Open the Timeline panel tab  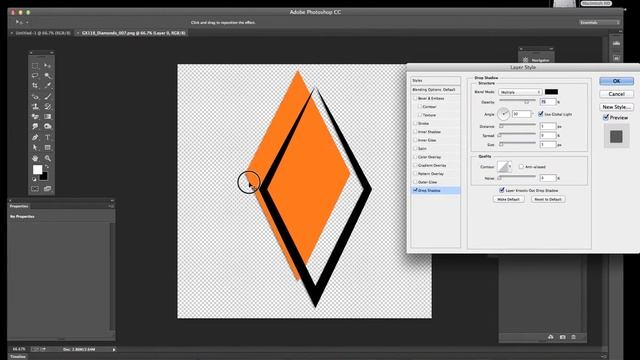tap(18, 357)
